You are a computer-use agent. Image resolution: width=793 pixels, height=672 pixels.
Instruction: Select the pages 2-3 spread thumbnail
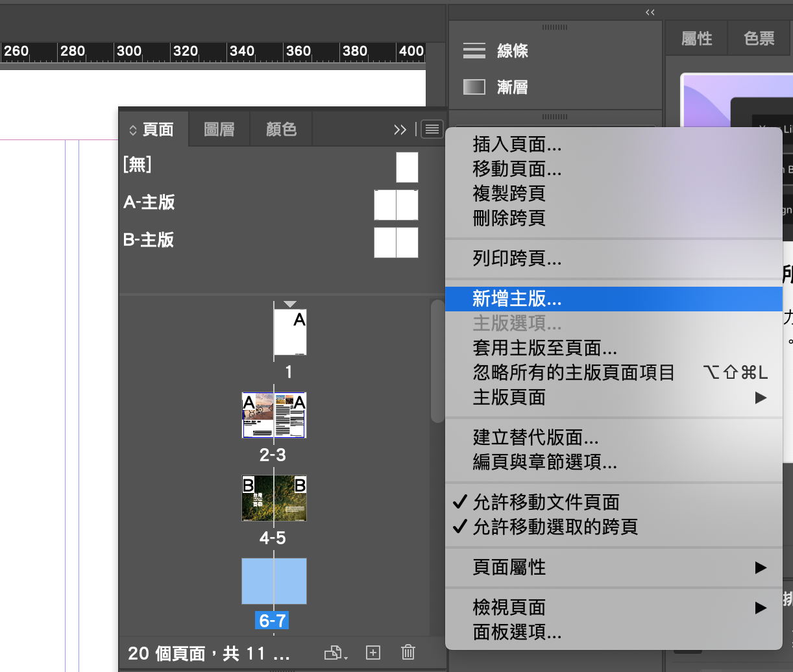tap(274, 415)
